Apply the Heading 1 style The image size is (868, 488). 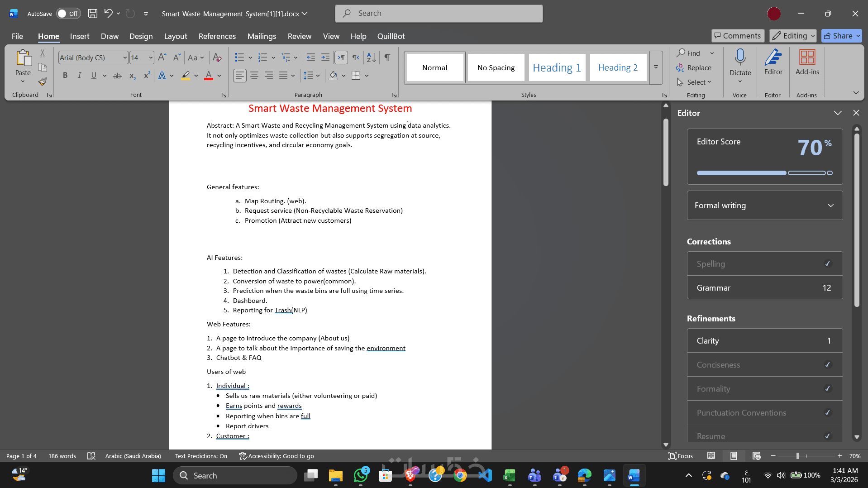[x=557, y=67]
